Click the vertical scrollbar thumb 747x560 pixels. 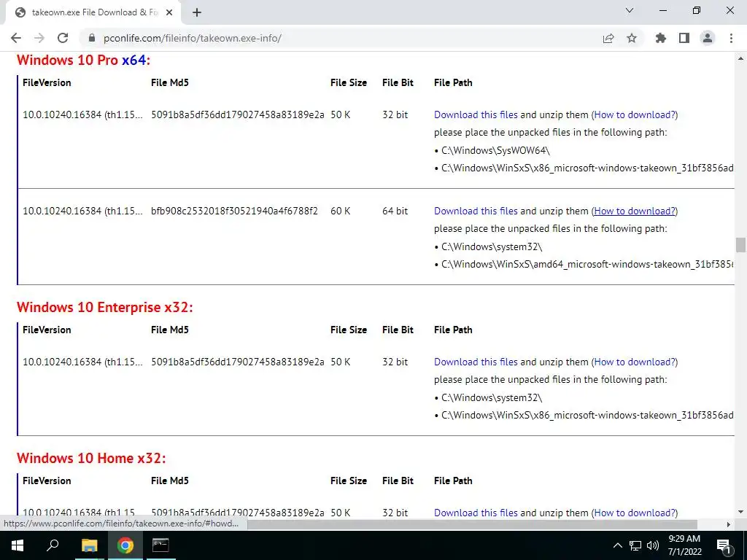(x=740, y=245)
